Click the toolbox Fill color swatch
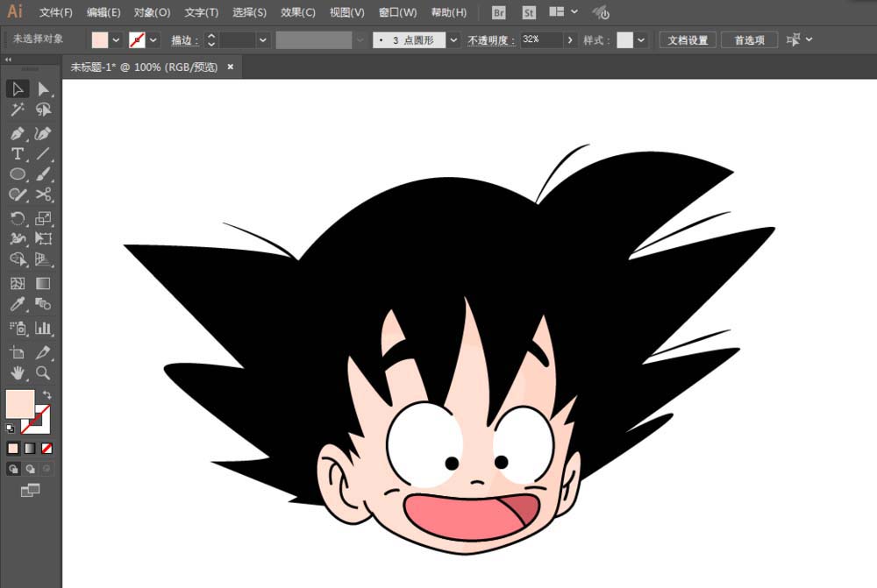This screenshot has width=877, height=588. pos(19,403)
